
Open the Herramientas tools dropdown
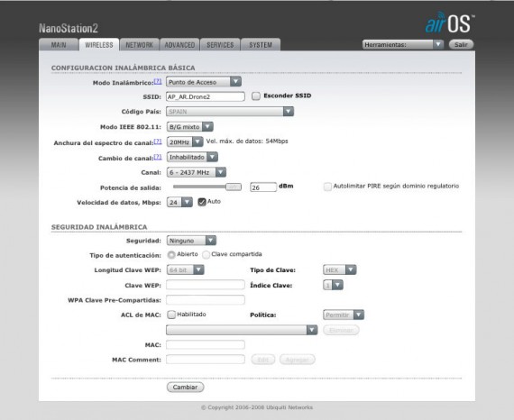(x=403, y=44)
